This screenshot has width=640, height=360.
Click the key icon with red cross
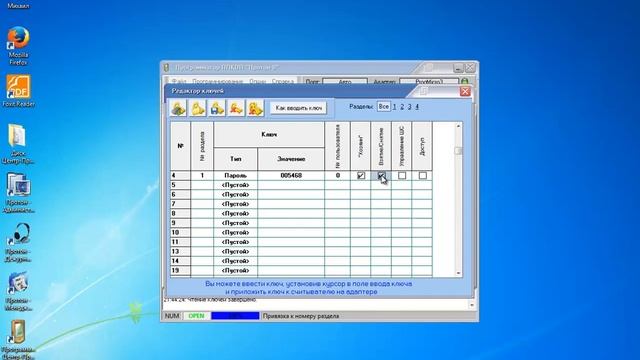[236, 108]
